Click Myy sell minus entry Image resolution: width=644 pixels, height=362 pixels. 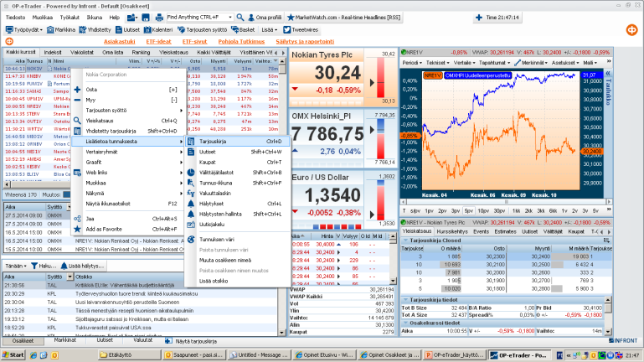pyautogui.click(x=128, y=100)
